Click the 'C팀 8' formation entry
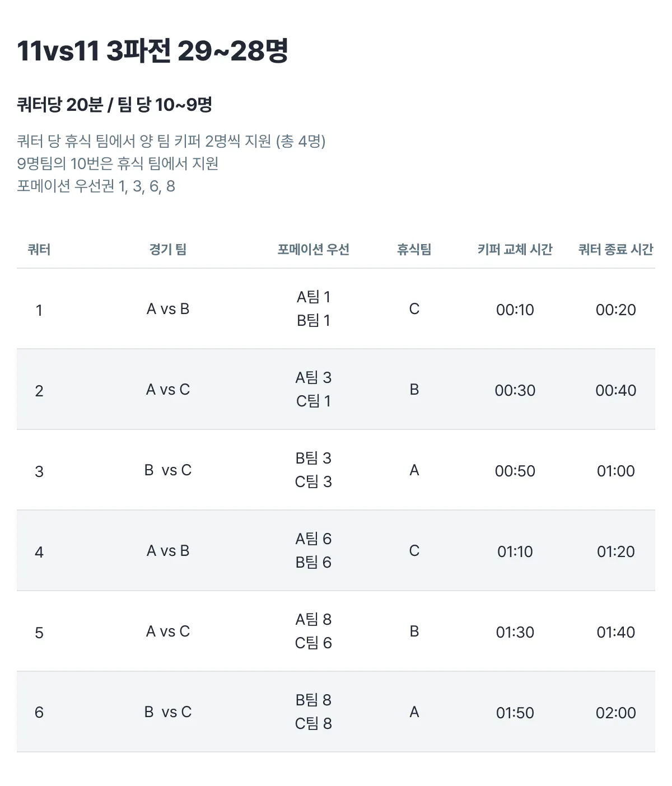This screenshot has width=672, height=786. coord(313,724)
